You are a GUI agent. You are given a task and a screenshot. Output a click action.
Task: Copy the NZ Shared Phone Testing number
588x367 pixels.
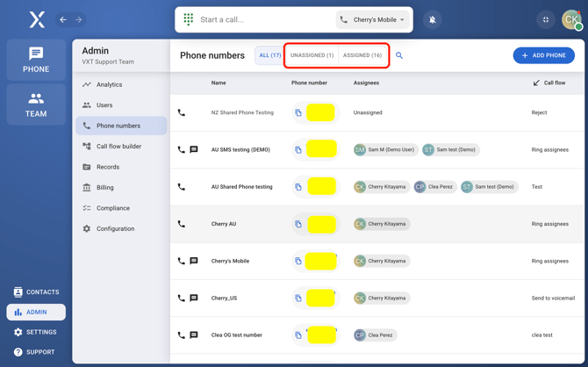pyautogui.click(x=298, y=113)
